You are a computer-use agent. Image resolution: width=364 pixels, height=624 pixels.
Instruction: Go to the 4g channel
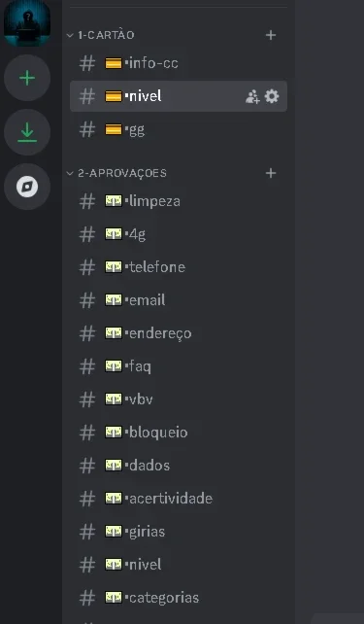179,234
